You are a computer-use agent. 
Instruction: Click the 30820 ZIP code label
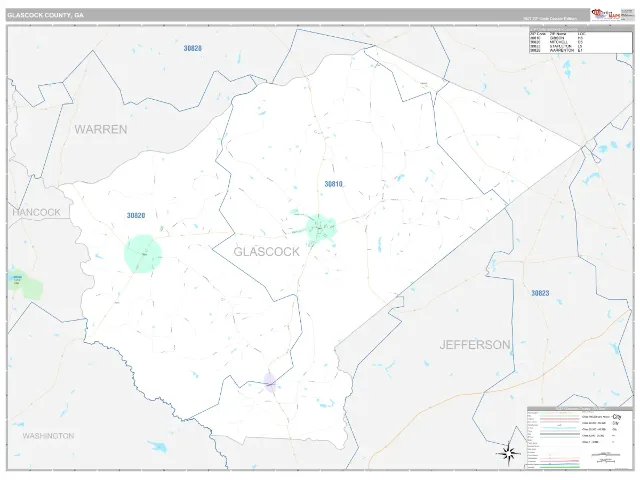tap(136, 216)
